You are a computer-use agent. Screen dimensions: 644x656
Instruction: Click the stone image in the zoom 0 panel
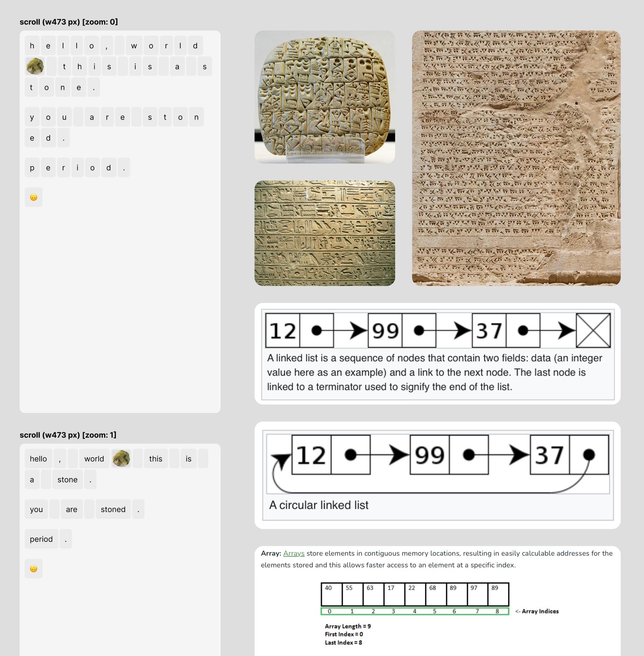click(x=35, y=66)
